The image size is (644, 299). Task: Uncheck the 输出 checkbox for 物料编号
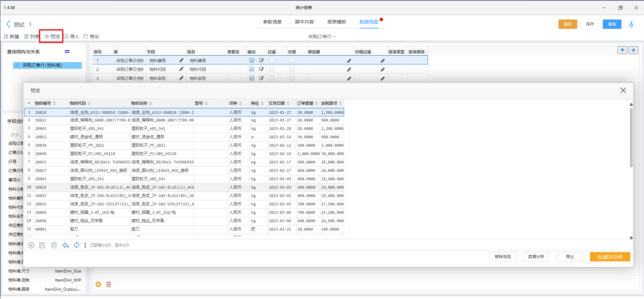point(252,60)
